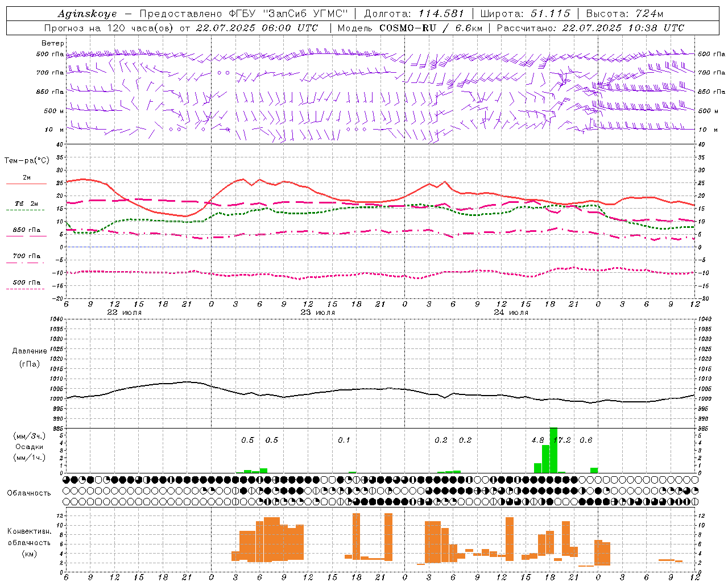This screenshot has height=582, width=728.
Task: Click the precipitation total 0.6
Action: click(x=586, y=440)
